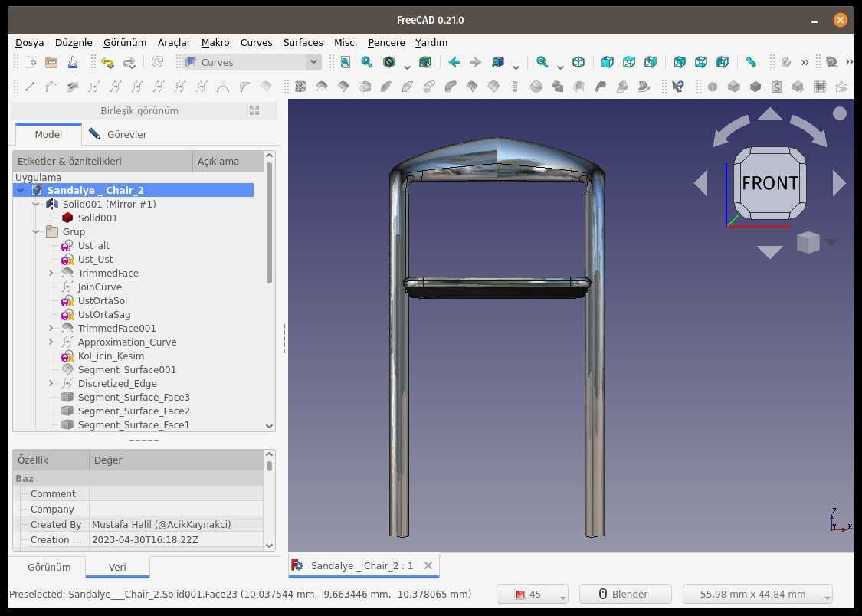Open the Surfaces menu
The image size is (862, 616).
coord(303,42)
